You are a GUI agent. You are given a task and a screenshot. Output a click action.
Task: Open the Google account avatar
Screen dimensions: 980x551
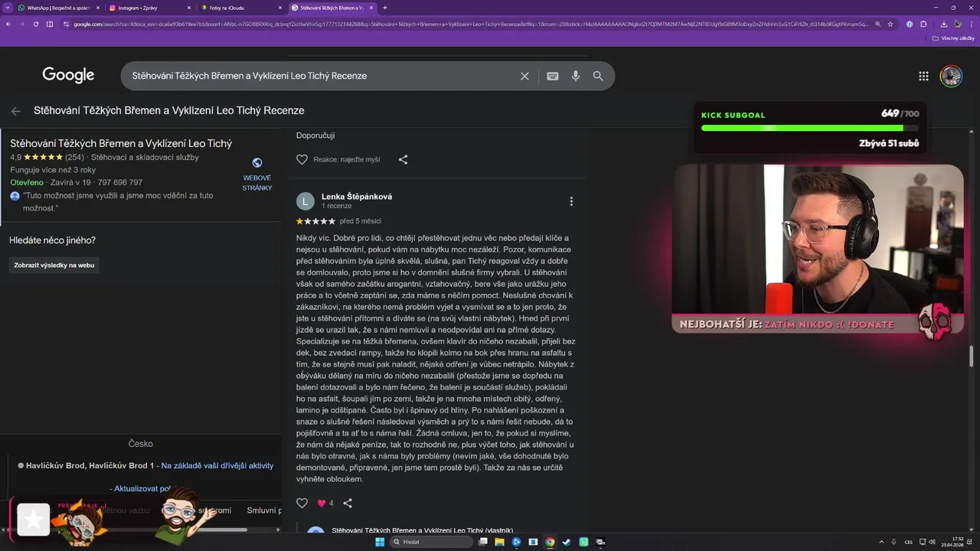click(951, 76)
